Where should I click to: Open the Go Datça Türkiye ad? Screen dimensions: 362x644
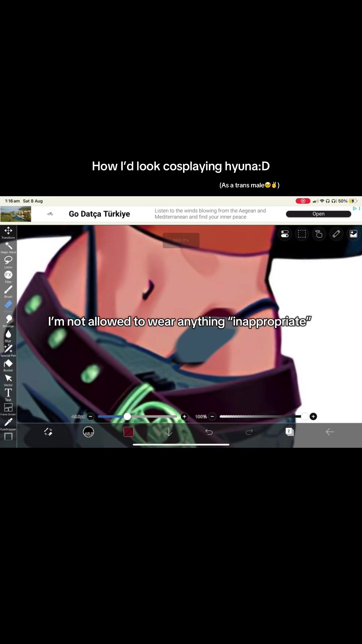point(318,214)
